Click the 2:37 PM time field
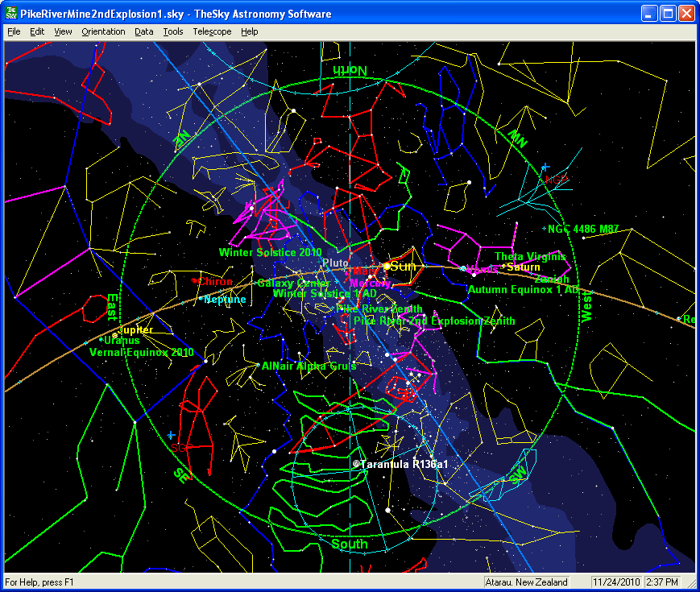 coord(661,582)
